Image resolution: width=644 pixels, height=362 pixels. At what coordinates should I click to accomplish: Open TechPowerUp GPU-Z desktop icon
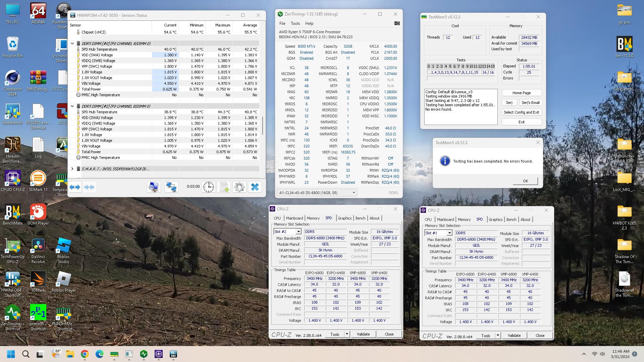pyautogui.click(x=12, y=250)
